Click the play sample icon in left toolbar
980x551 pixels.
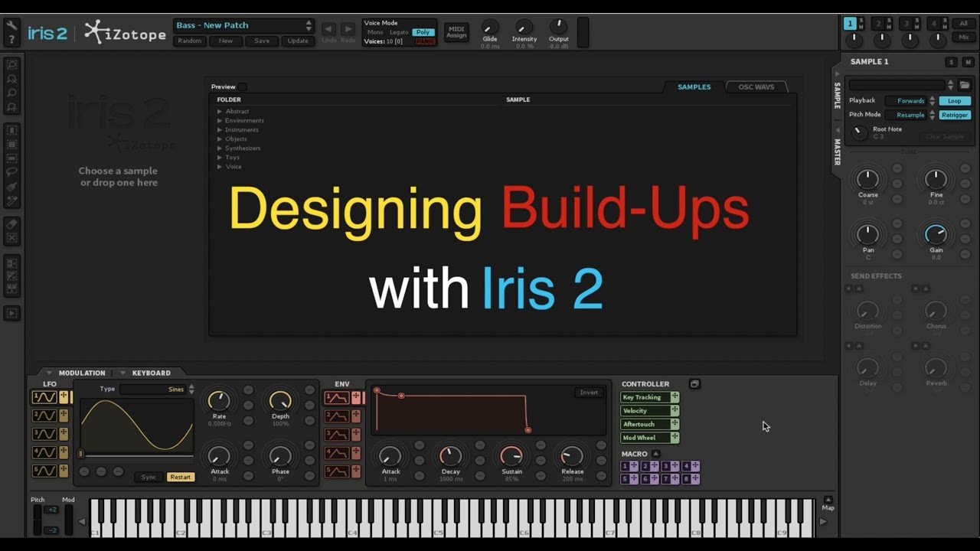tap(12, 312)
